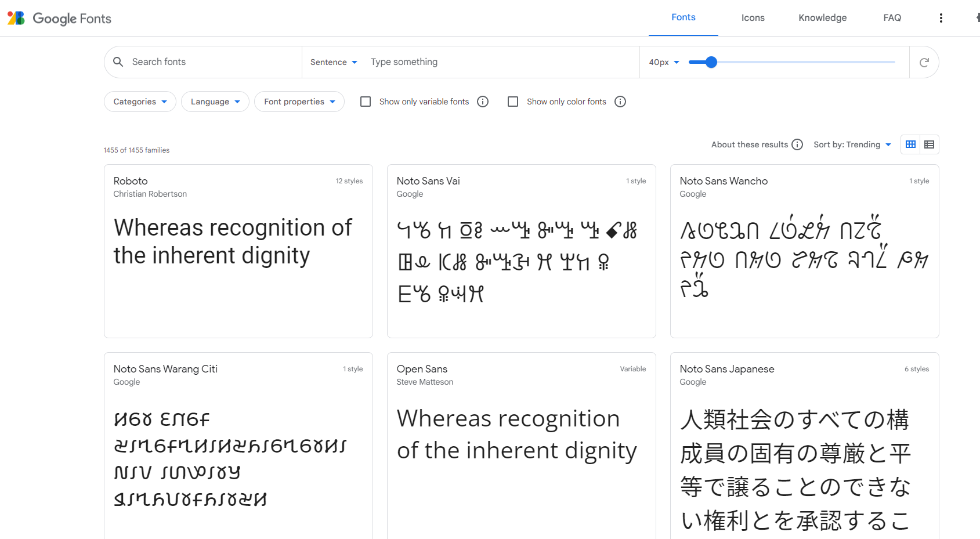The image size is (980, 539).
Task: Open the three-dot more options menu
Action: coord(941,18)
